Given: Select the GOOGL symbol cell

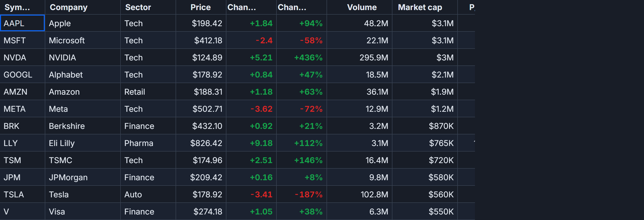Looking at the screenshot, I should coord(22,75).
